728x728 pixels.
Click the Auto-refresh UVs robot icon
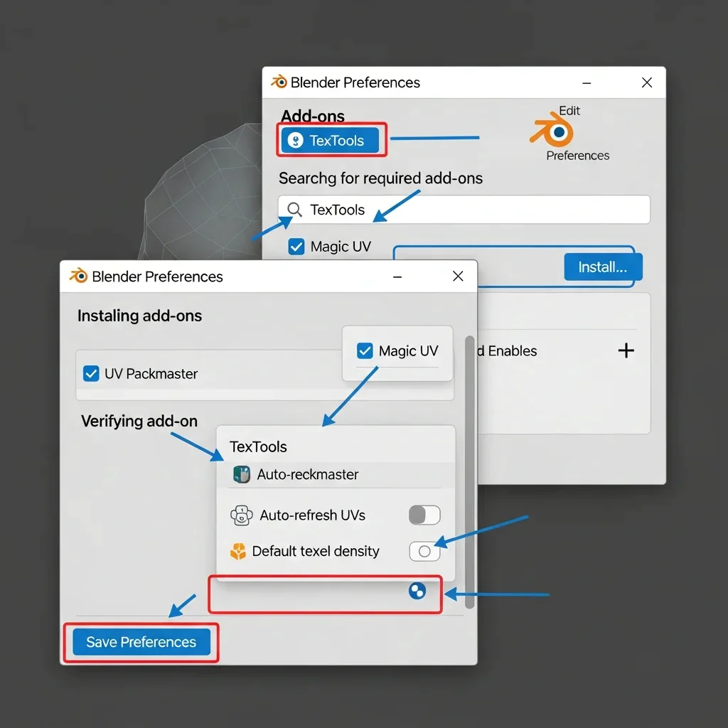[x=242, y=515]
